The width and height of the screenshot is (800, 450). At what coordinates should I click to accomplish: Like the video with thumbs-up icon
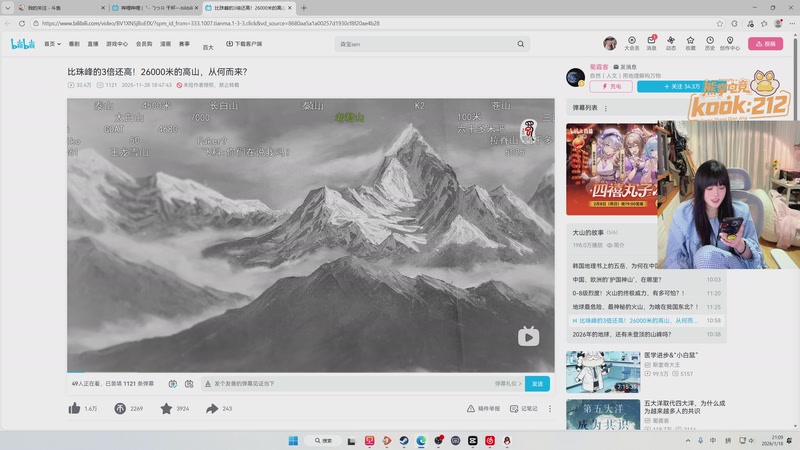74,408
